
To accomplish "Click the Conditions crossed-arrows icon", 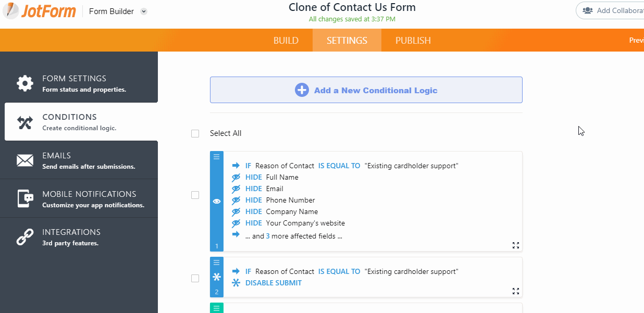I will 24,122.
